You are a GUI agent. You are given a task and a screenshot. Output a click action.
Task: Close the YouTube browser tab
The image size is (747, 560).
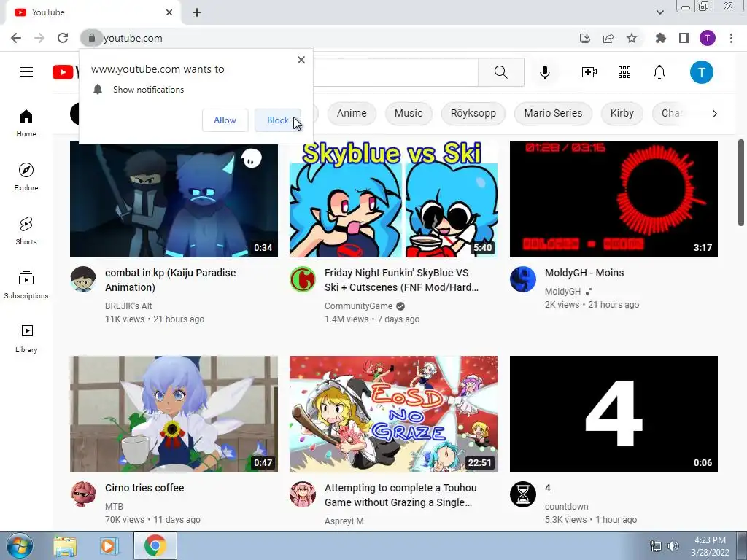[169, 12]
